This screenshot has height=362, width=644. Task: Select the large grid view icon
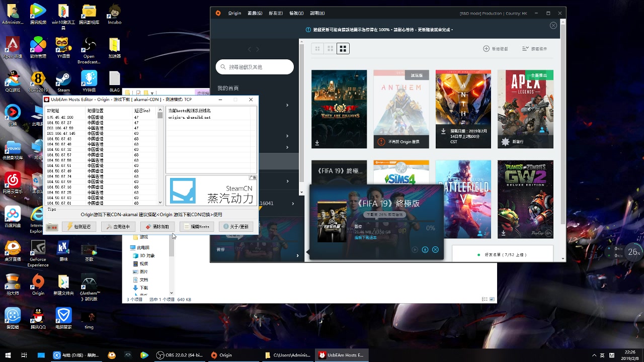click(343, 48)
